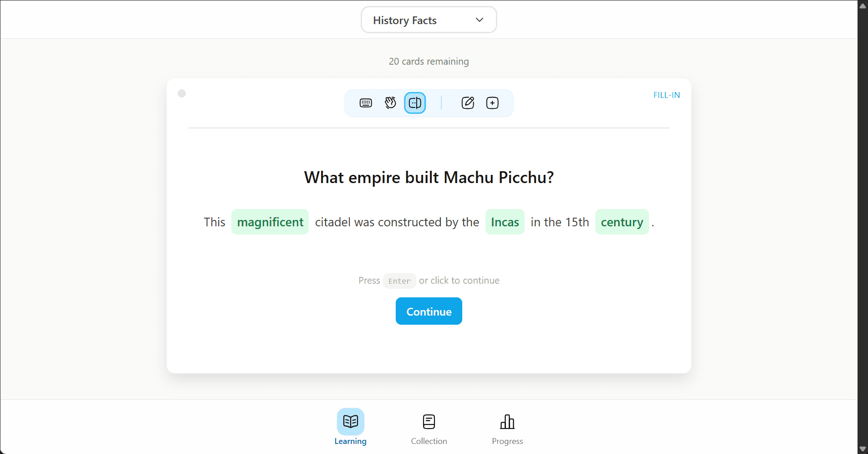Open the edit card pencil icon

pos(468,103)
